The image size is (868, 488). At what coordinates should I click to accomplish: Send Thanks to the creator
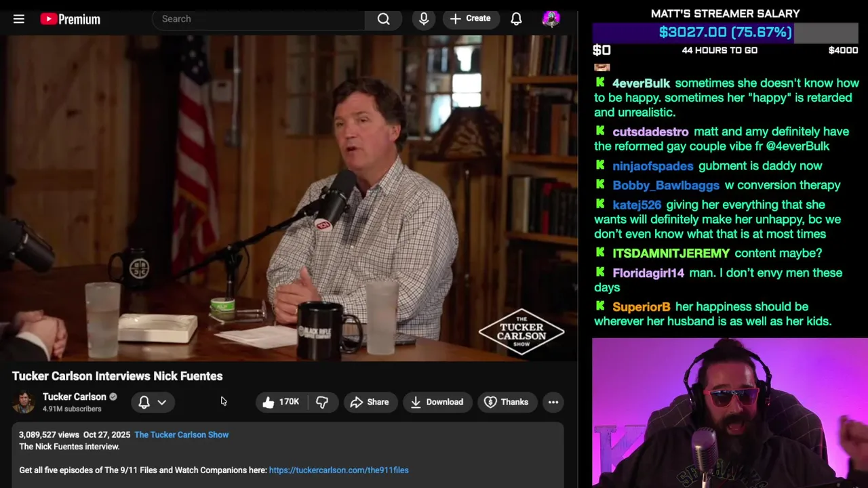pos(507,402)
